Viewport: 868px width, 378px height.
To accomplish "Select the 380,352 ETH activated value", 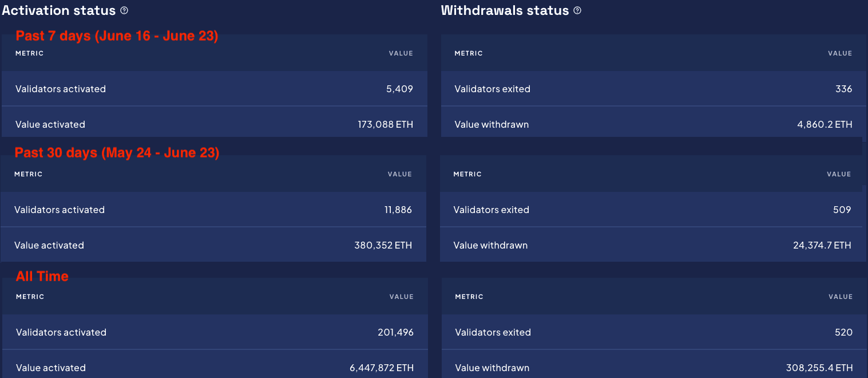I will (x=383, y=245).
